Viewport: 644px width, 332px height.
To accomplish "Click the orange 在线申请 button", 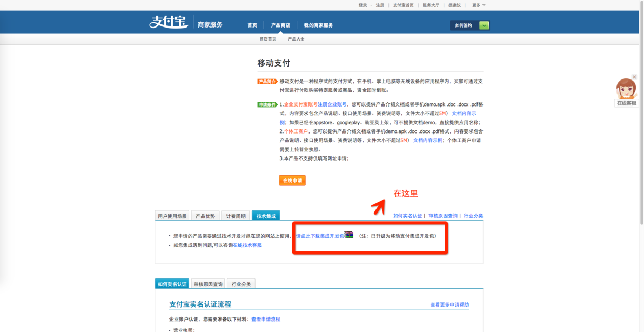I will pyautogui.click(x=292, y=180).
